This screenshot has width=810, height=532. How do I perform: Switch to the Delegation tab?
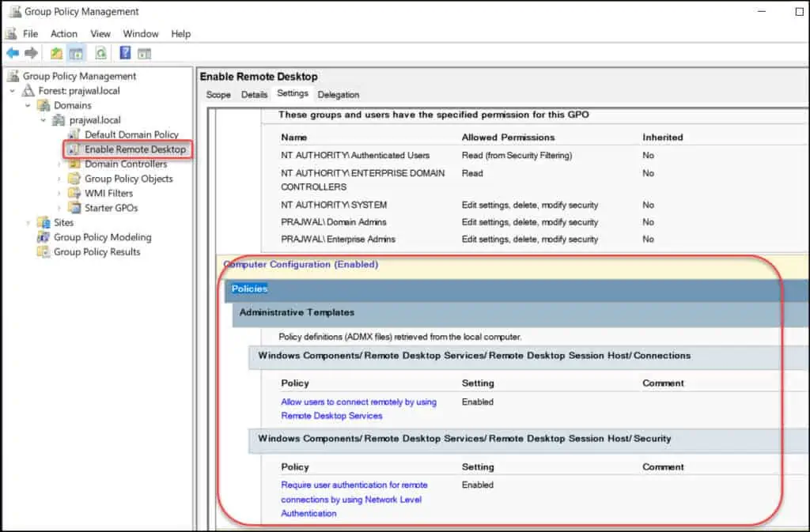339,95
